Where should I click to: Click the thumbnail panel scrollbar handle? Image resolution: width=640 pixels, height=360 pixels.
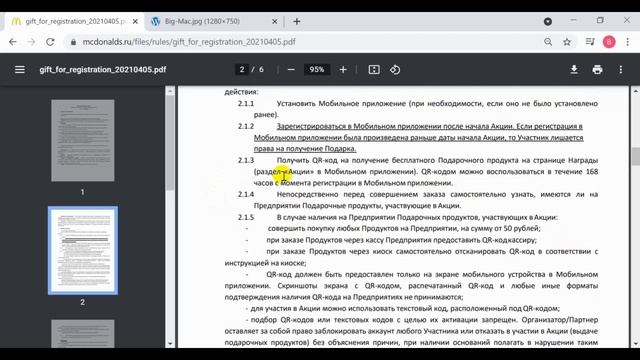point(170,143)
